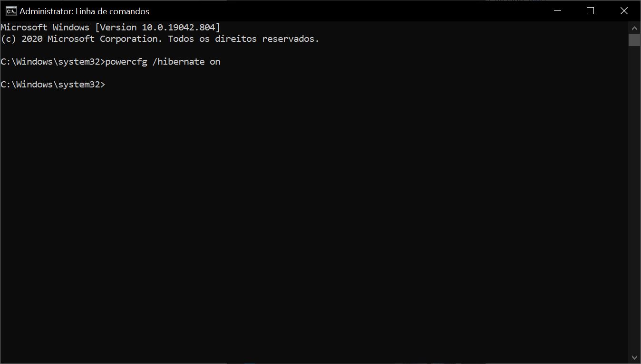Click the 'powercfg' command word

(x=126, y=62)
